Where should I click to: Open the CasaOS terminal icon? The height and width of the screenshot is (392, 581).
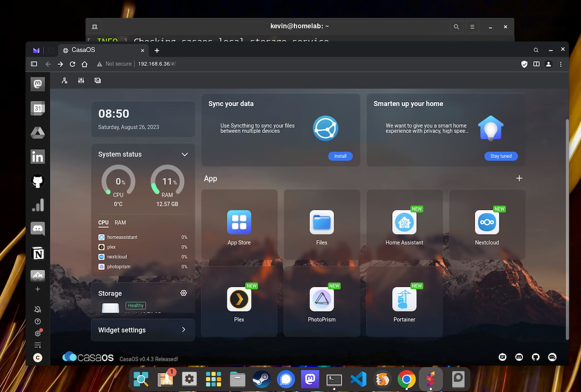coord(98,80)
